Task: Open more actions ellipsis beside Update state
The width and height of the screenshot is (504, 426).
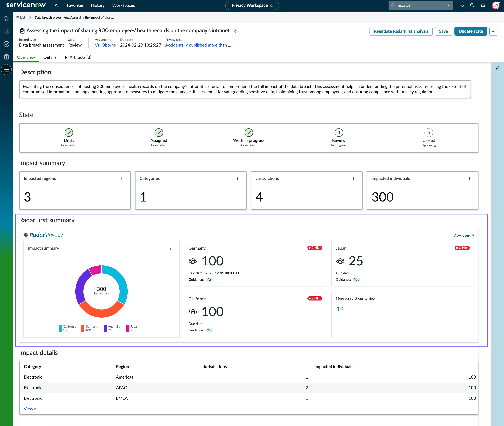Action: (x=494, y=31)
